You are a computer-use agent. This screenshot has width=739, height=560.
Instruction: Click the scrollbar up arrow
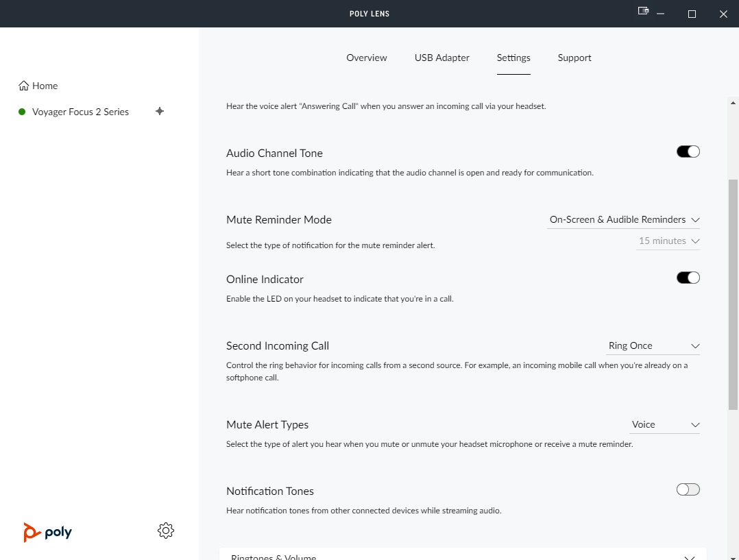[x=733, y=103]
